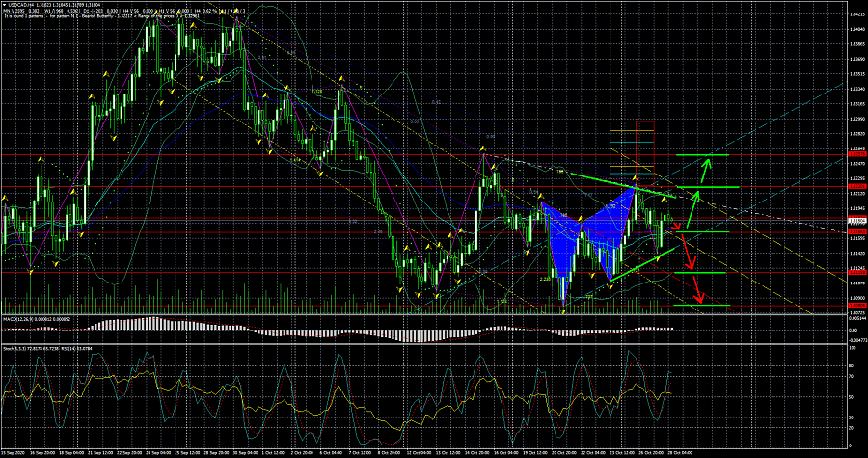Click the current price marker on price axis
The width and height of the screenshot is (868, 458).
(x=854, y=221)
